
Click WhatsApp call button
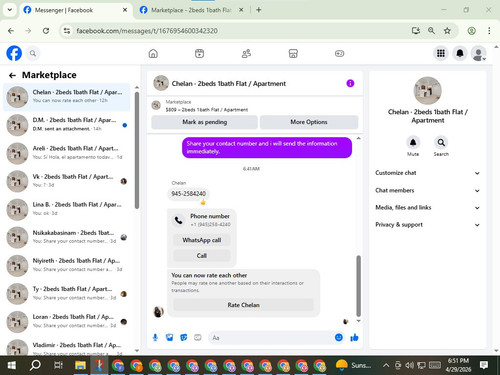pyautogui.click(x=202, y=240)
